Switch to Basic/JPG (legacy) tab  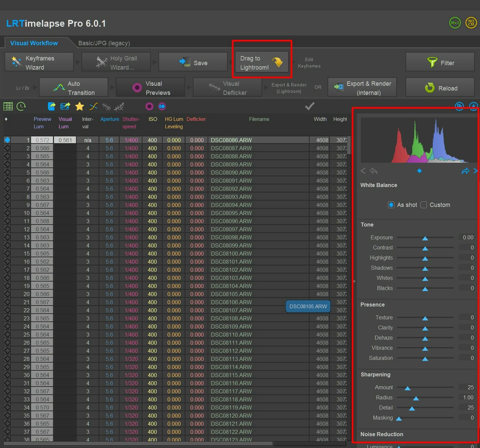pos(104,43)
